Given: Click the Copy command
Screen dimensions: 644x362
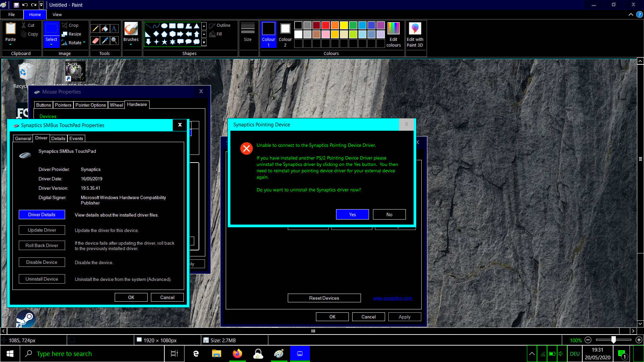Looking at the screenshot, I should (x=29, y=34).
